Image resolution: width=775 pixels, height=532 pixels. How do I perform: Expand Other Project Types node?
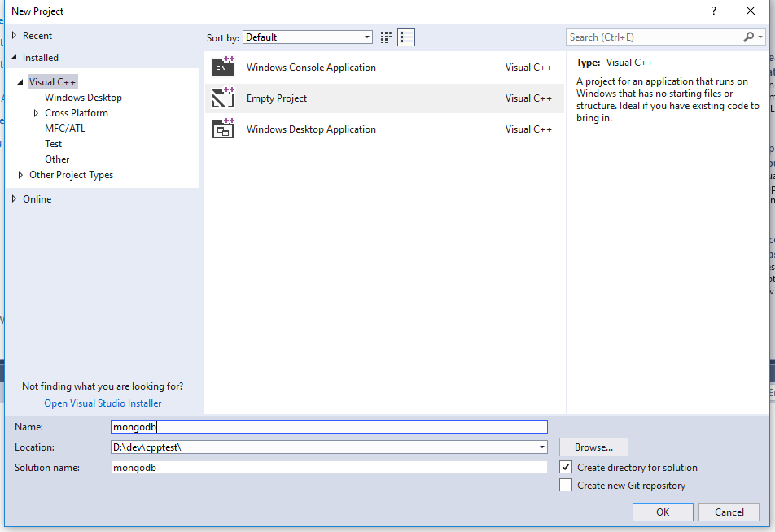(20, 175)
